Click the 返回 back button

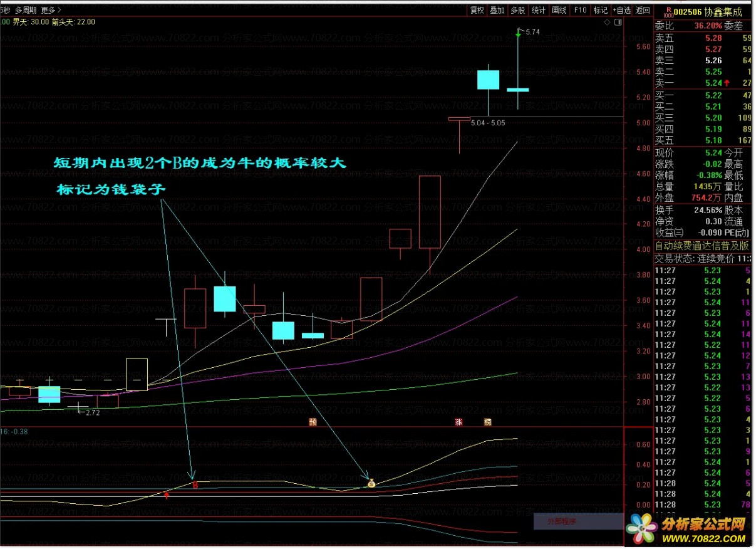click(643, 10)
